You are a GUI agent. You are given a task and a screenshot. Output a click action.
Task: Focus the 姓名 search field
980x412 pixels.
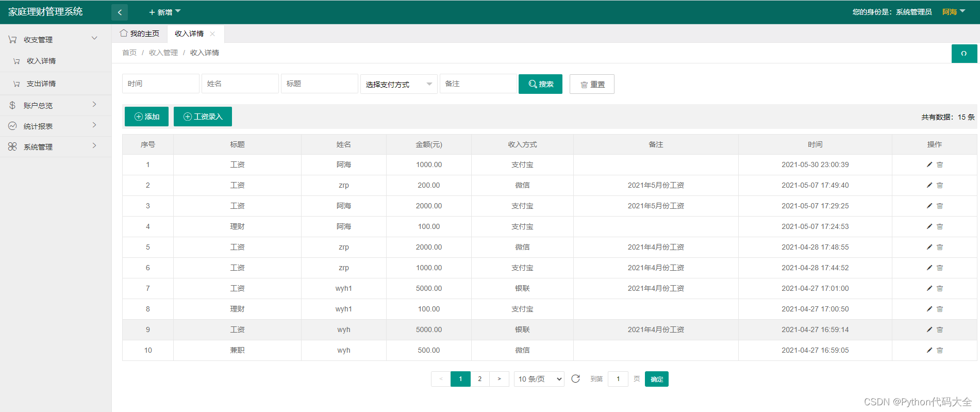(240, 84)
